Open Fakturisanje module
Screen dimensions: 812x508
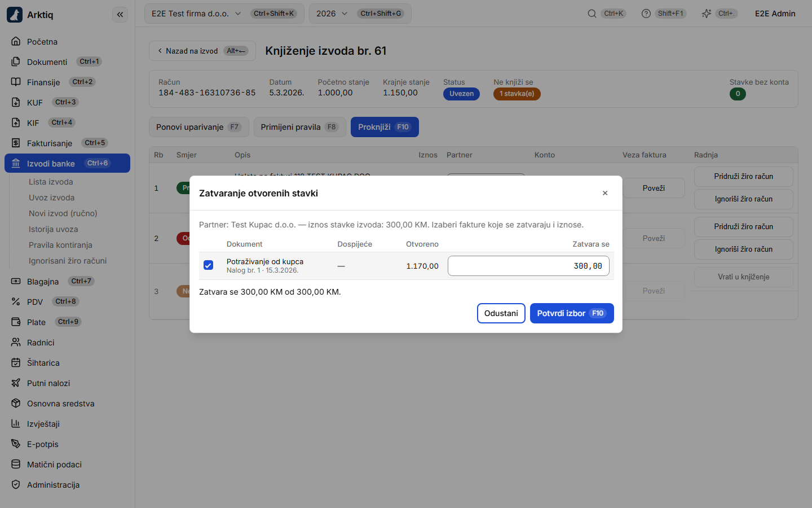67,143
